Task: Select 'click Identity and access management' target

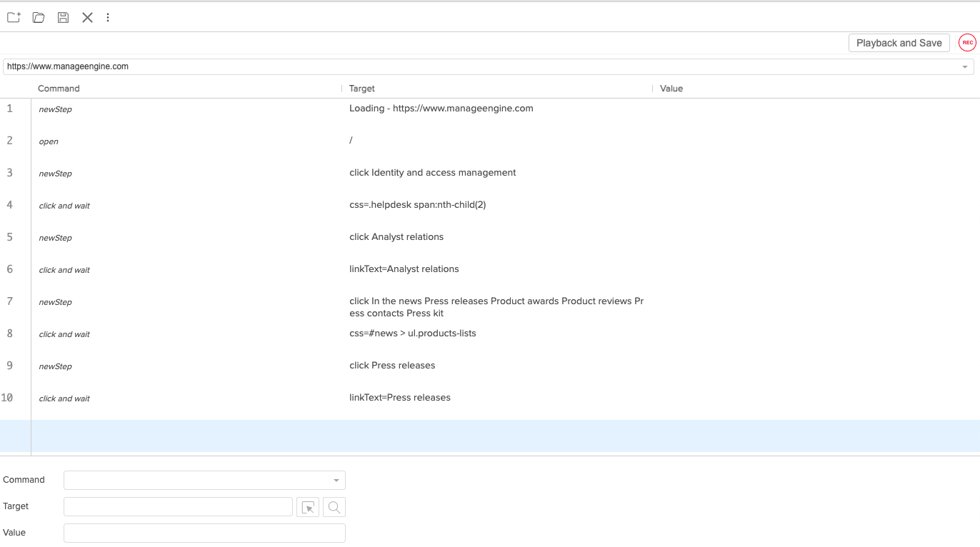Action: point(433,173)
